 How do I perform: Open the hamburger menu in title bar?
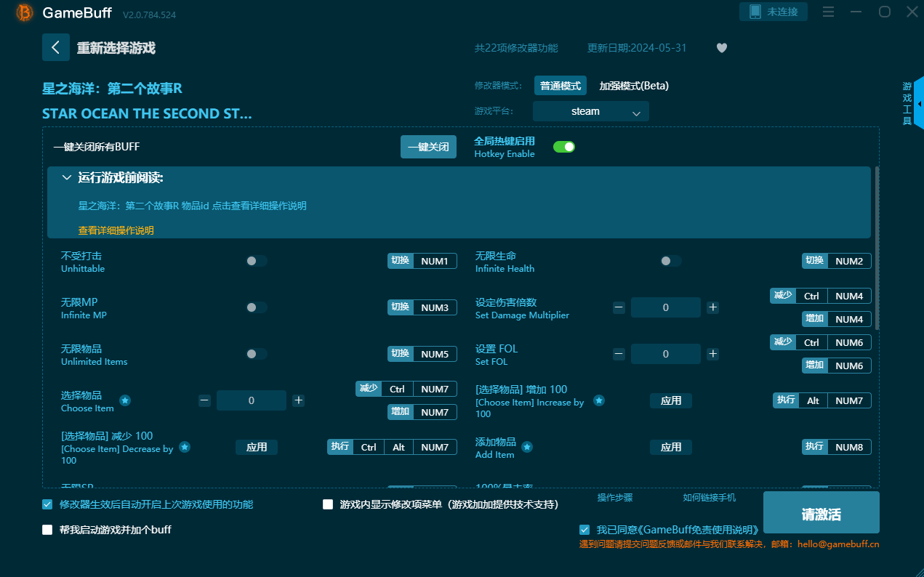(x=828, y=12)
